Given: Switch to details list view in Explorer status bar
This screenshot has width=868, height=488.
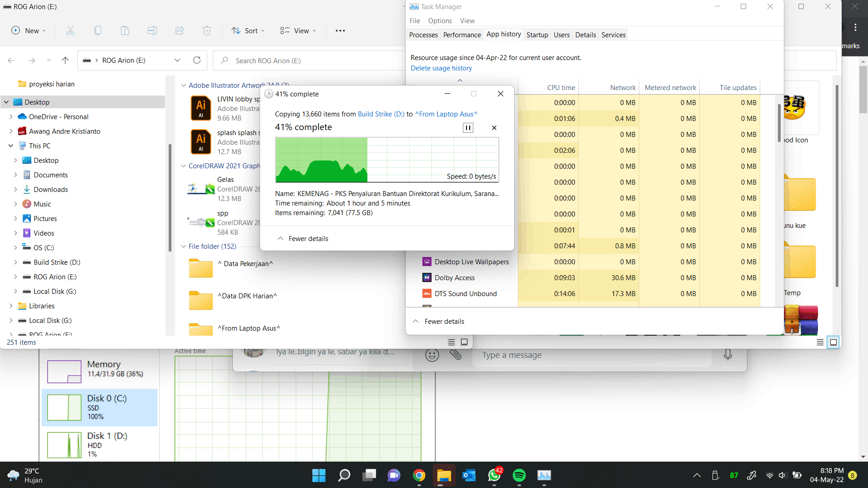Looking at the screenshot, I should pos(452,342).
